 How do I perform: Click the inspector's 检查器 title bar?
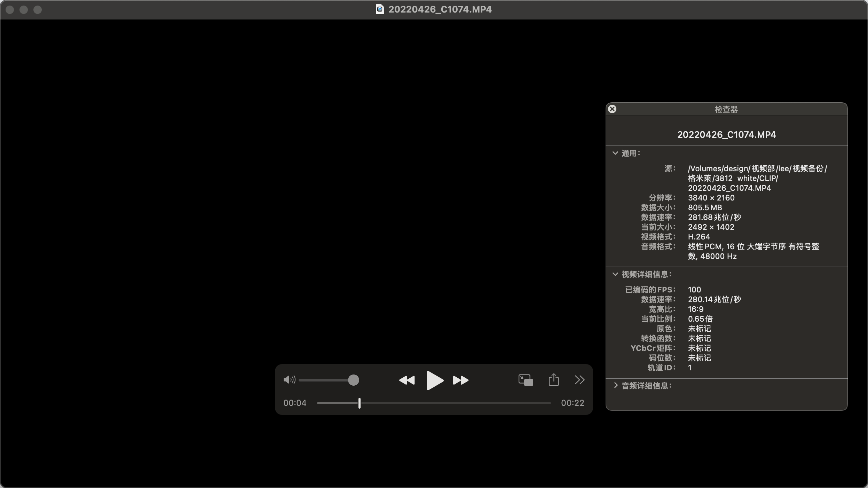(x=726, y=109)
